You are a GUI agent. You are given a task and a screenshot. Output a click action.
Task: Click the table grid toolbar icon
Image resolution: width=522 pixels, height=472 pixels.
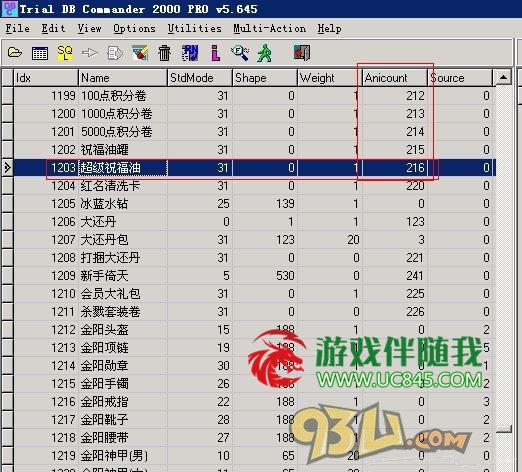pyautogui.click(x=40, y=53)
